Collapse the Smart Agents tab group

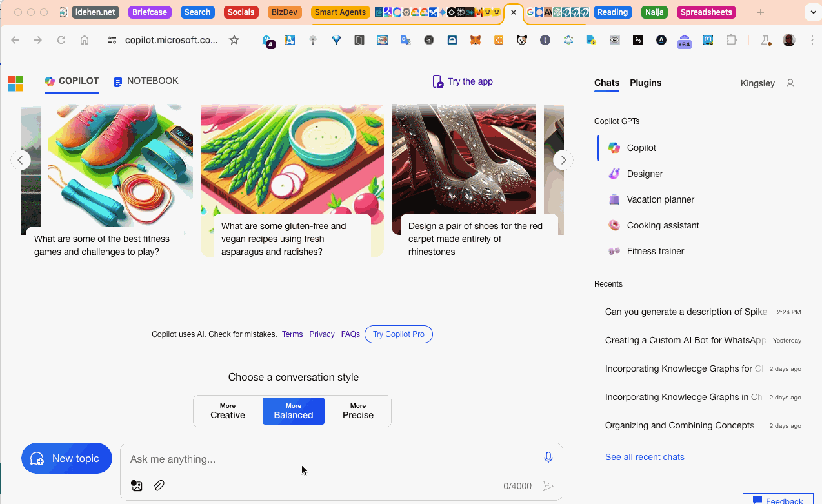pos(340,12)
